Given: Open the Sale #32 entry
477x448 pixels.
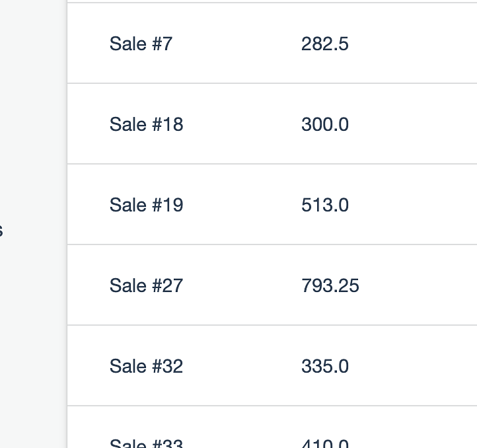Looking at the screenshot, I should tap(146, 366).
